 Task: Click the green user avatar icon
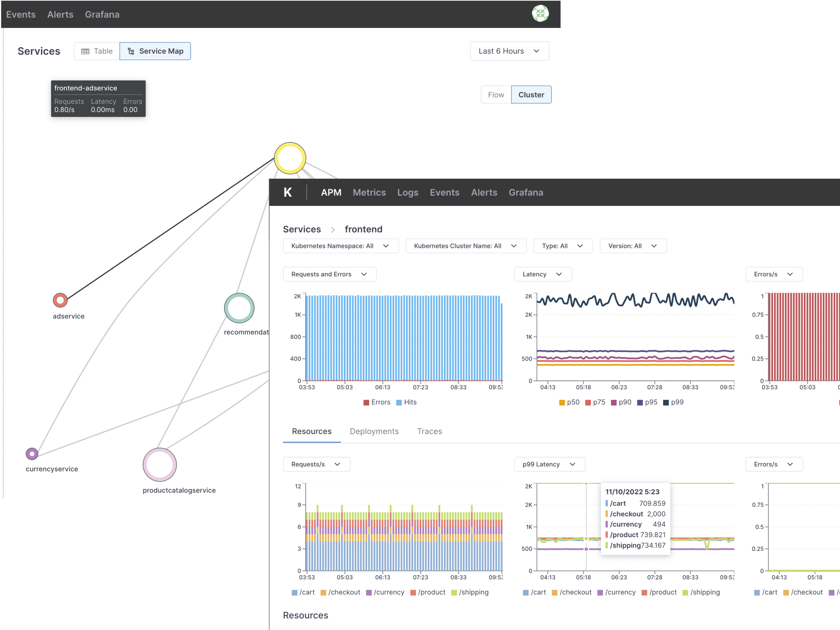pos(540,14)
